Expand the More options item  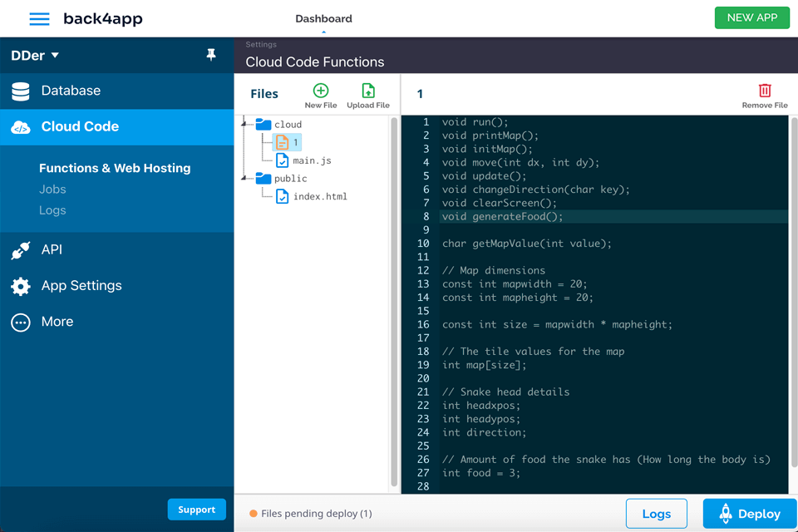[57, 322]
